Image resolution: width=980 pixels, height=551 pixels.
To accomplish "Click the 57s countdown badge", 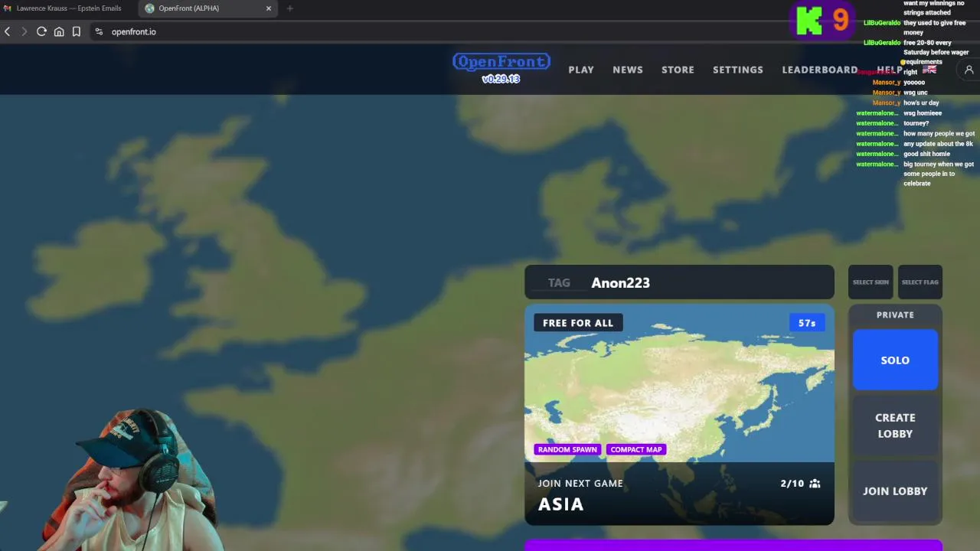I will 807,323.
